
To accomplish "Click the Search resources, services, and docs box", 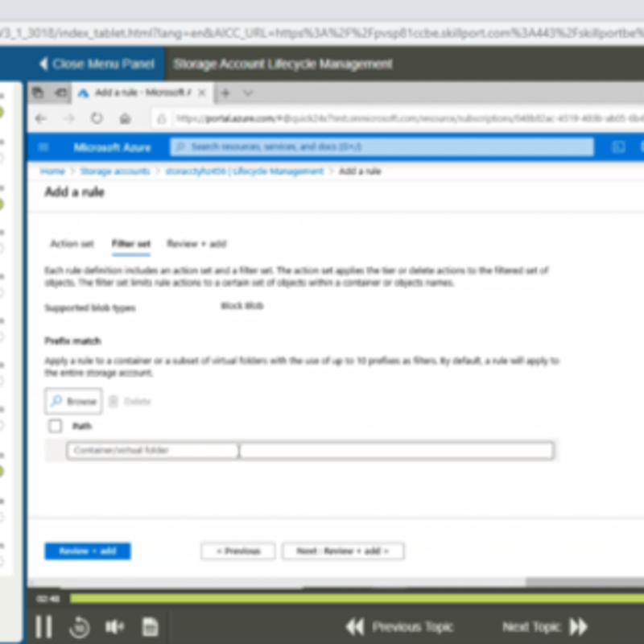I will coord(382,147).
